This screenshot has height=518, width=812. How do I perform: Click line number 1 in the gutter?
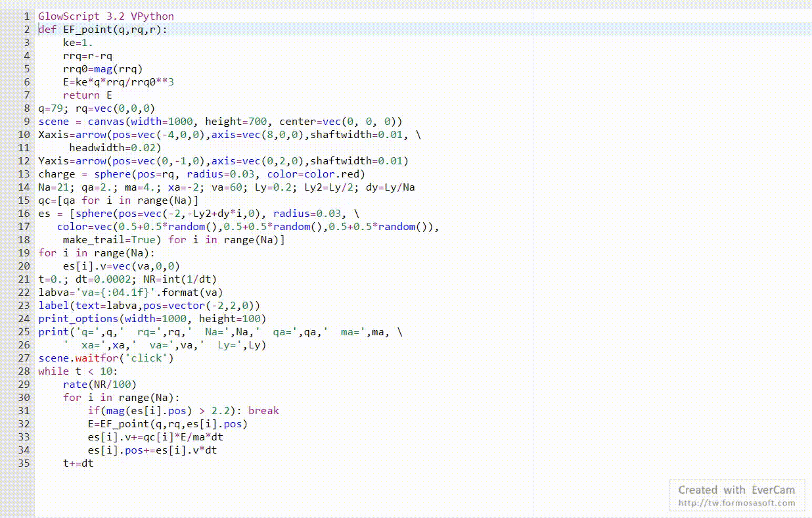coord(26,16)
